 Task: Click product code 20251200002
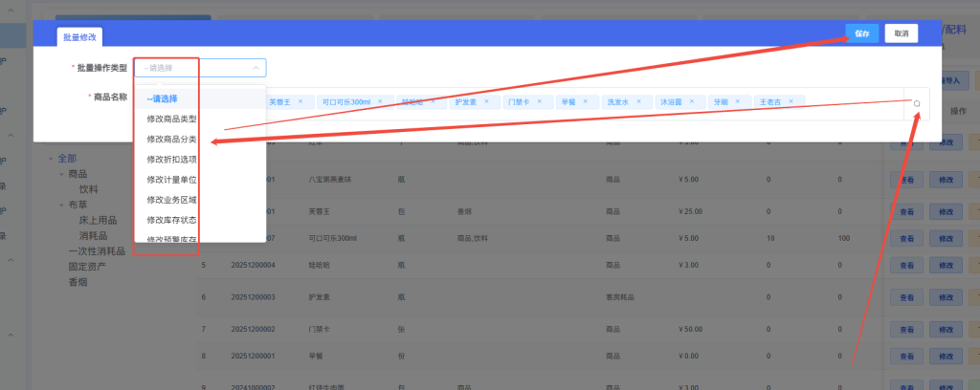253,329
